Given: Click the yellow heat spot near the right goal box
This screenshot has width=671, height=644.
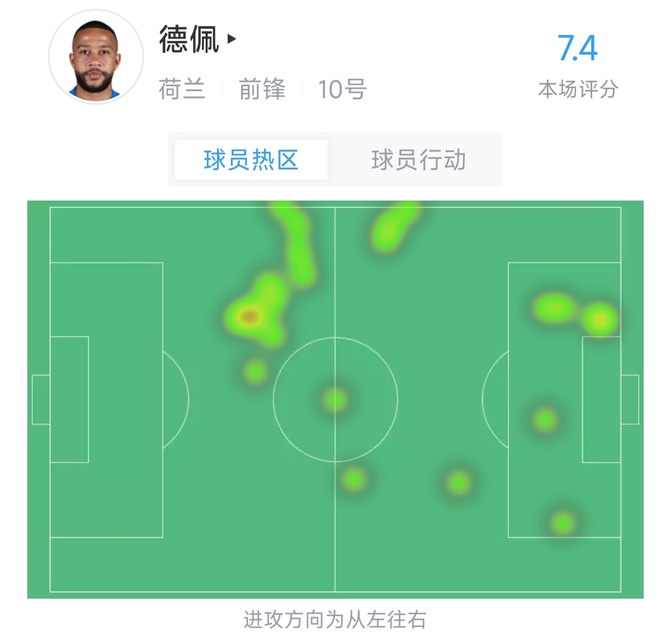Looking at the screenshot, I should click(x=600, y=319).
